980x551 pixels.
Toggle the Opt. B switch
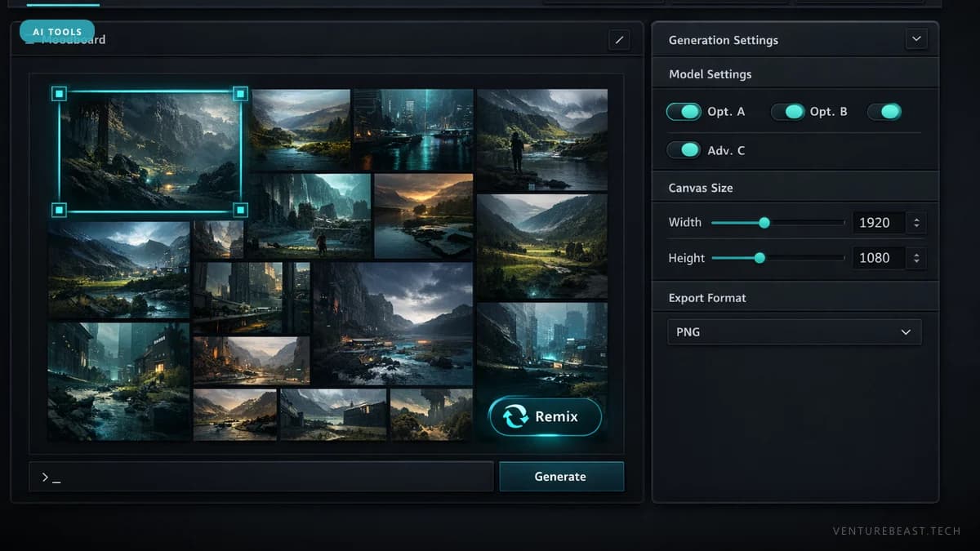788,111
